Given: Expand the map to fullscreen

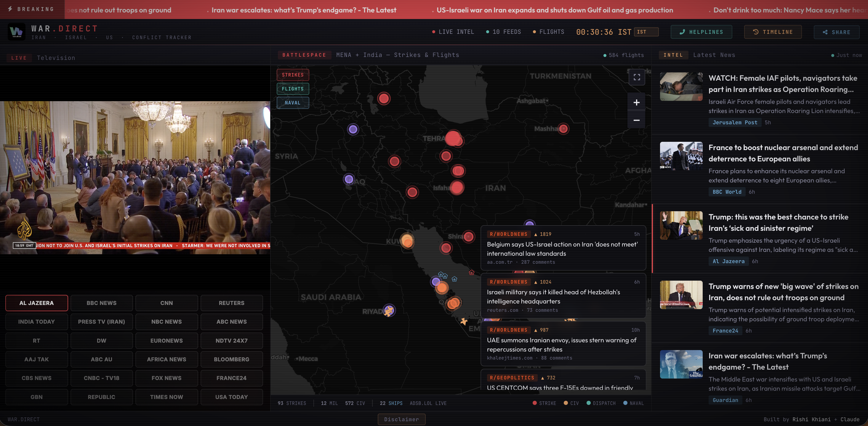Looking at the screenshot, I should (637, 77).
